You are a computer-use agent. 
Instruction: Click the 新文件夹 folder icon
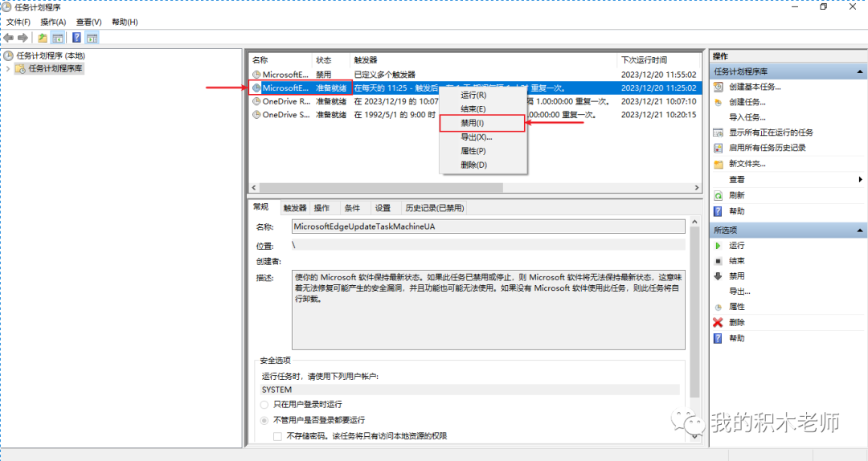[x=718, y=164]
